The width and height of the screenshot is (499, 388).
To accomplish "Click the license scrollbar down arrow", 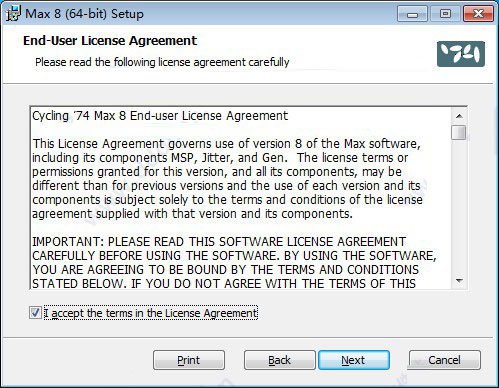I will [459, 281].
